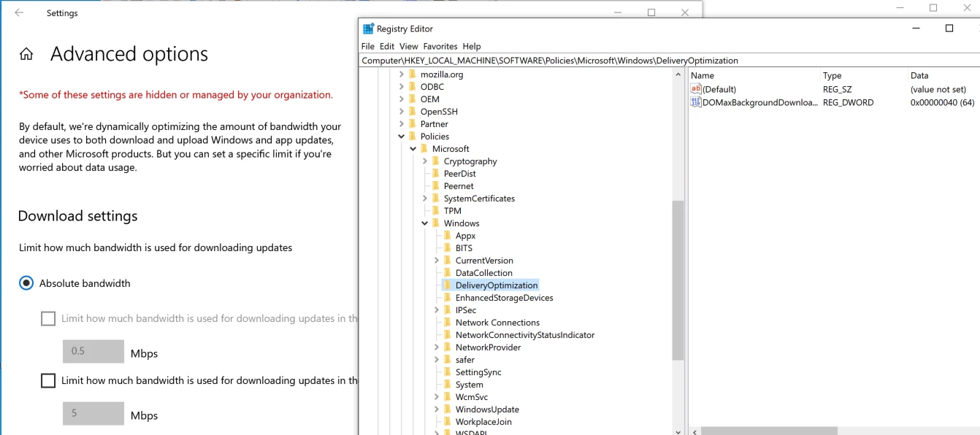
Task: Open the Help menu in Registry Editor
Action: (x=472, y=46)
